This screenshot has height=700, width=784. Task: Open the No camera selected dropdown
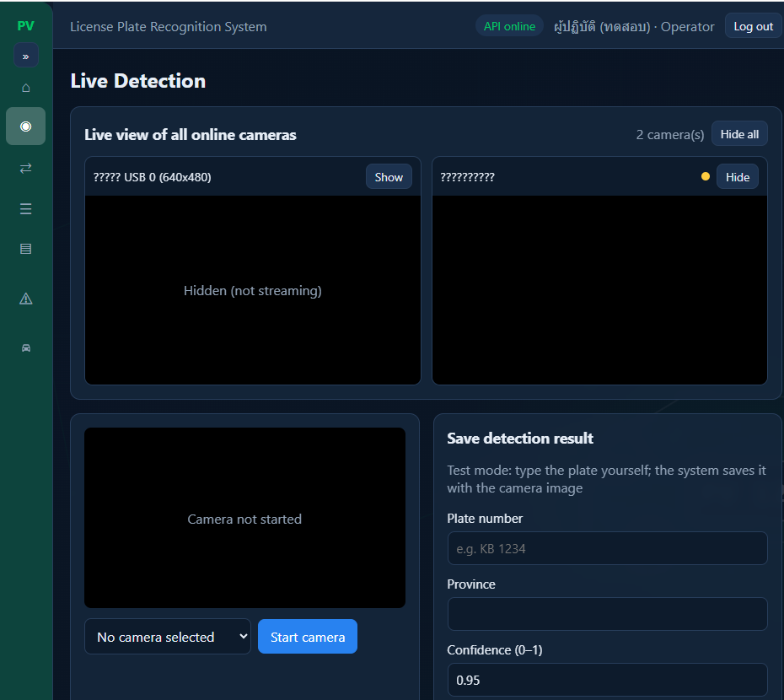pos(168,637)
